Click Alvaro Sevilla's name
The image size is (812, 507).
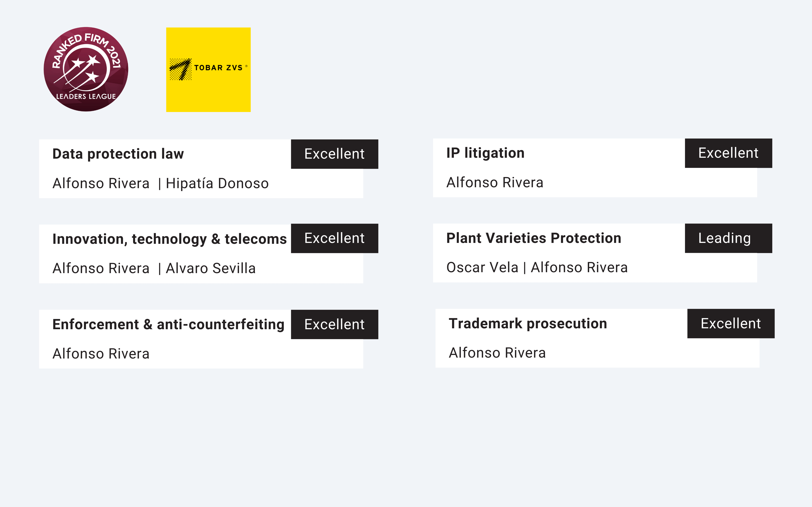(x=211, y=268)
